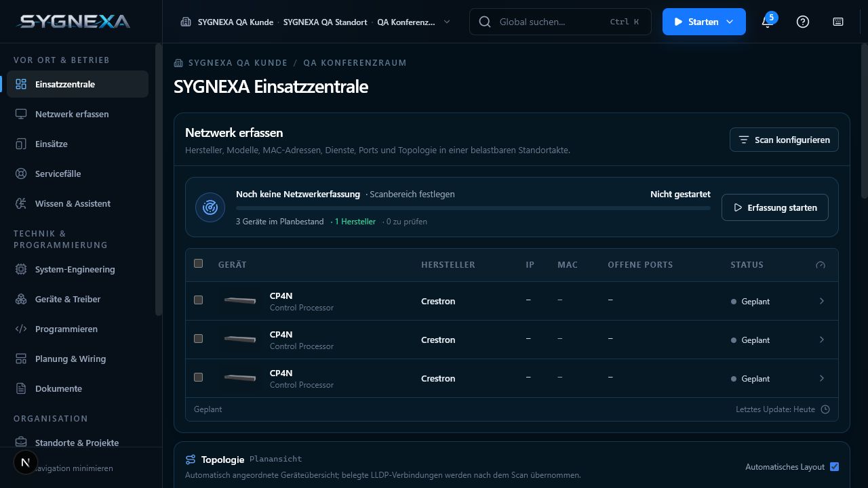The height and width of the screenshot is (488, 868).
Task: Click the OFFENE PORTS column header
Action: 640,265
